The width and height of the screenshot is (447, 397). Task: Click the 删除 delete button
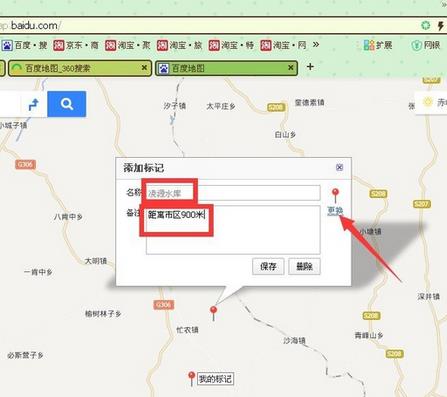click(304, 266)
